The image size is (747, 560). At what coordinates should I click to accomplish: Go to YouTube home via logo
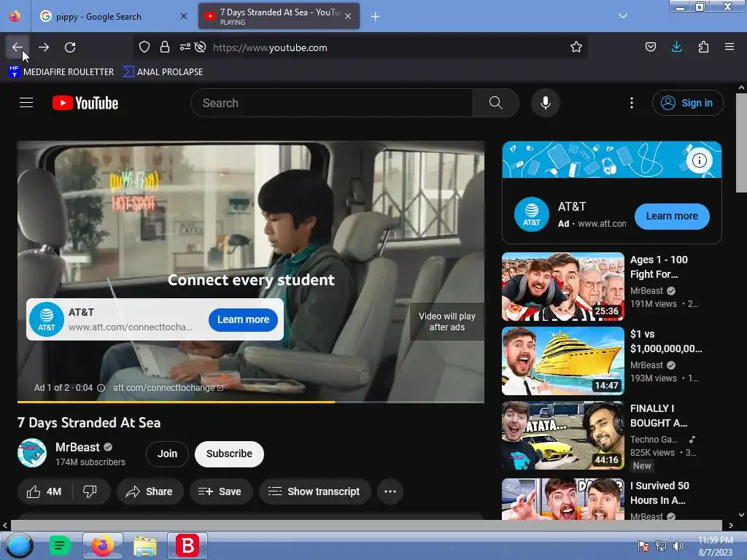[x=85, y=103]
